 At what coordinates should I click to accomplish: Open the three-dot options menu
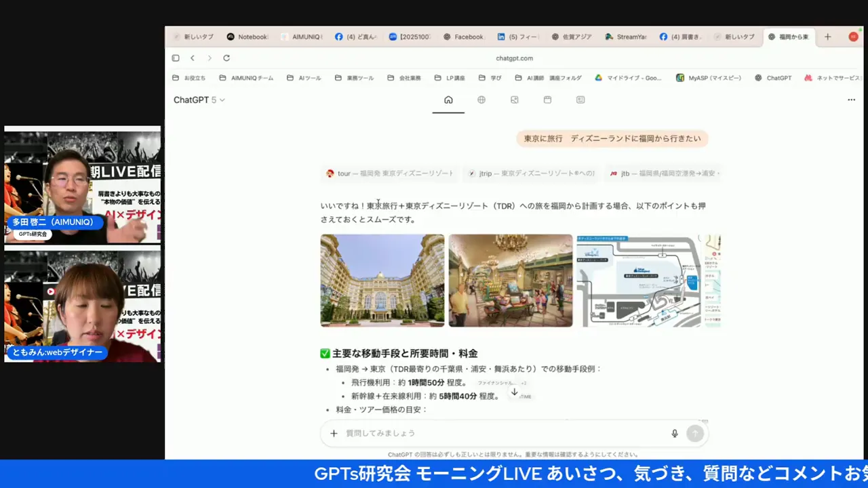851,100
